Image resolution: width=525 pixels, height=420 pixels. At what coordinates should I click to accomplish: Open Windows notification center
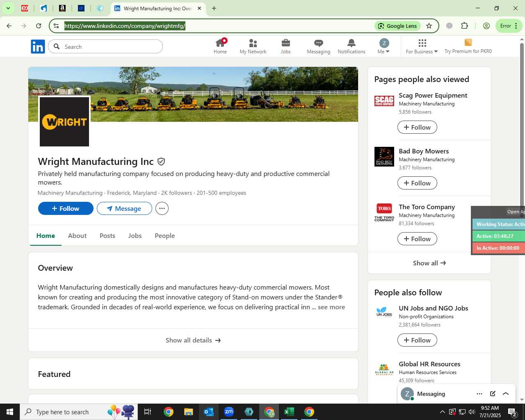point(512,412)
